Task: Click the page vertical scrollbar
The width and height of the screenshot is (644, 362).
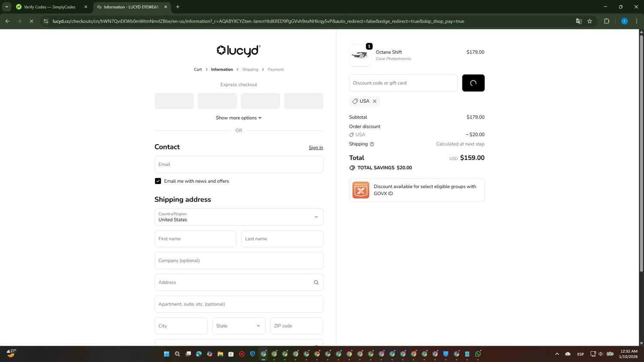Action: 641,153
